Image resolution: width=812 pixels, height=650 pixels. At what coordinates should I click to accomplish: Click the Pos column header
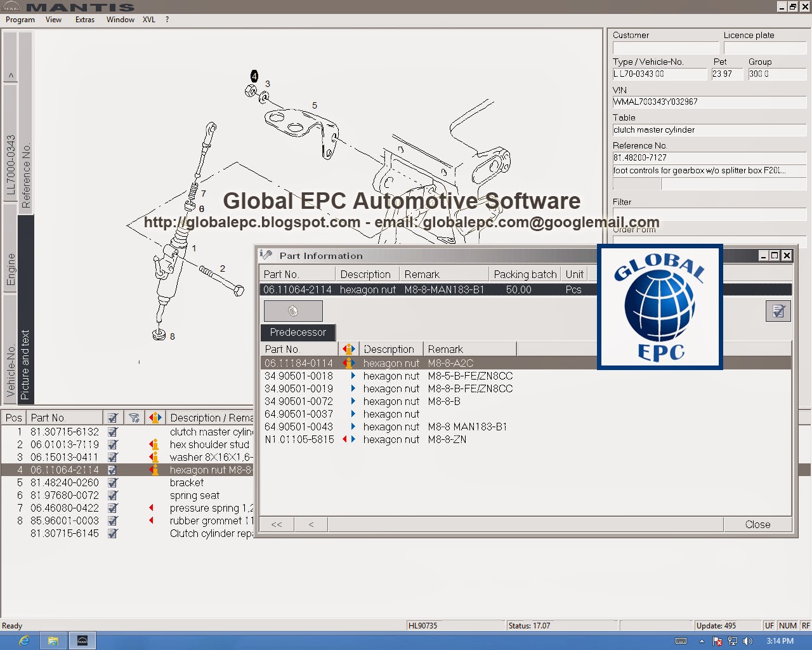13,418
